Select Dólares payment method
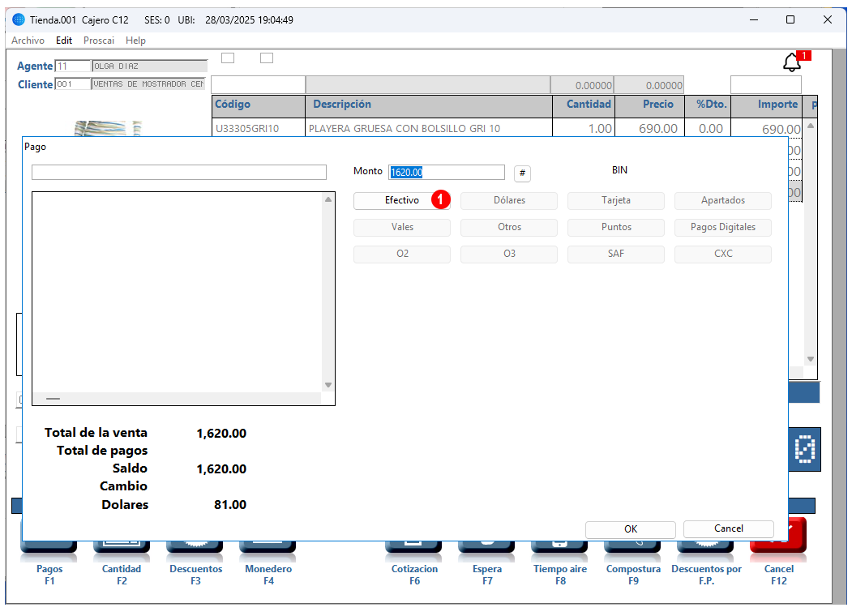 tap(509, 200)
